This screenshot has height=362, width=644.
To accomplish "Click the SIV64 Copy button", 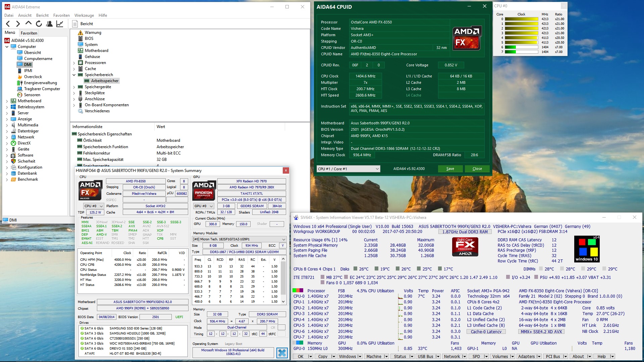I will coord(323,357).
